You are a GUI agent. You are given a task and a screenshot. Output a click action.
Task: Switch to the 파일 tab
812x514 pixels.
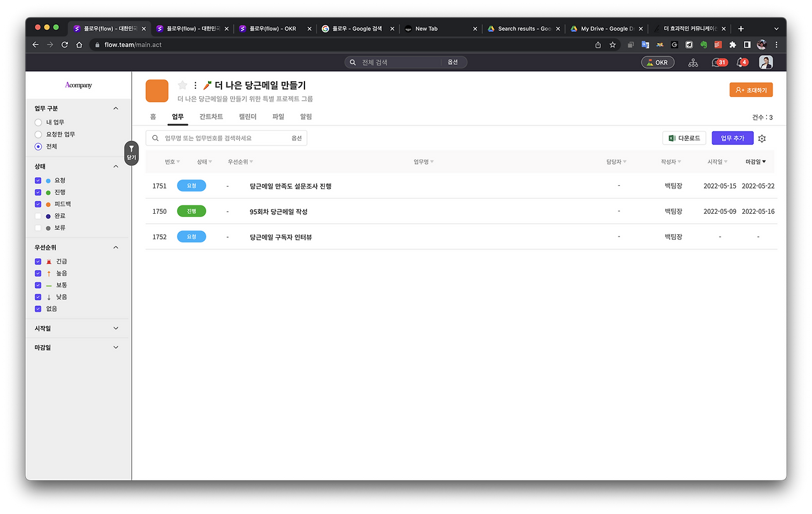coord(278,117)
